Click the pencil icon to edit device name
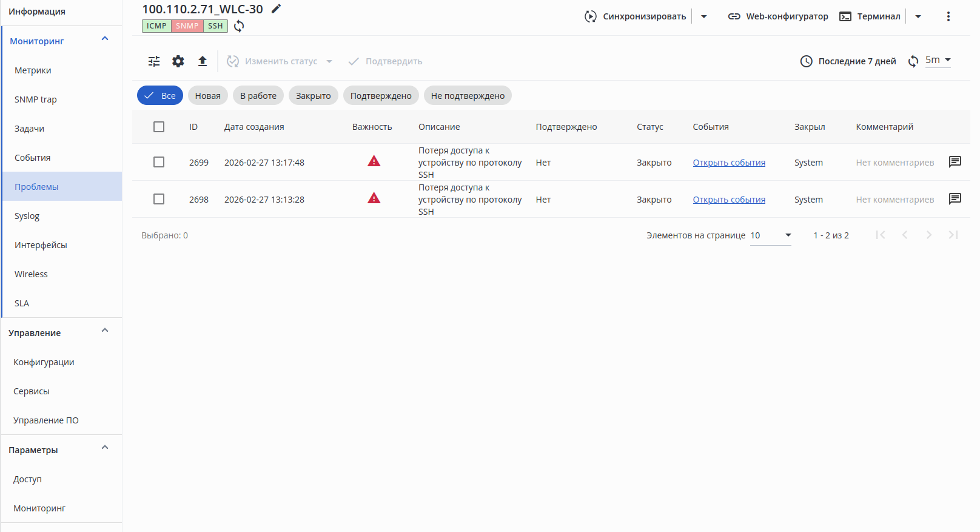Viewport: 980px width, 532px height. click(x=277, y=8)
